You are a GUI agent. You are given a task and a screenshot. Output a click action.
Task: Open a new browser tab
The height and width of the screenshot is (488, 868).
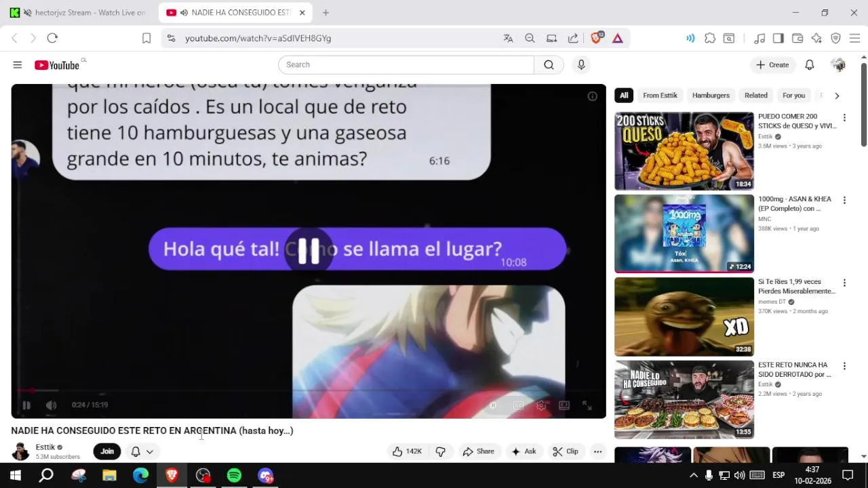[325, 13]
